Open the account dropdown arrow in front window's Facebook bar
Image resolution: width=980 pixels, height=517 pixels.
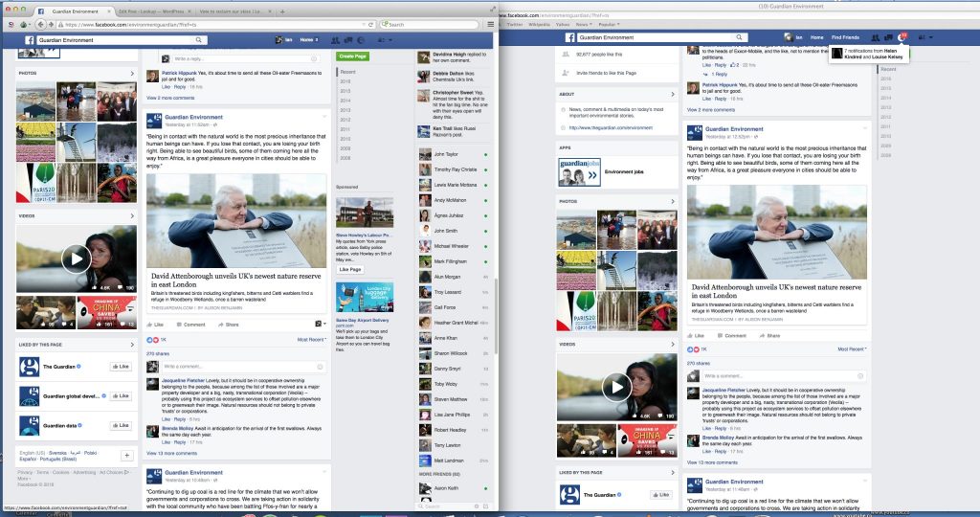[x=390, y=40]
